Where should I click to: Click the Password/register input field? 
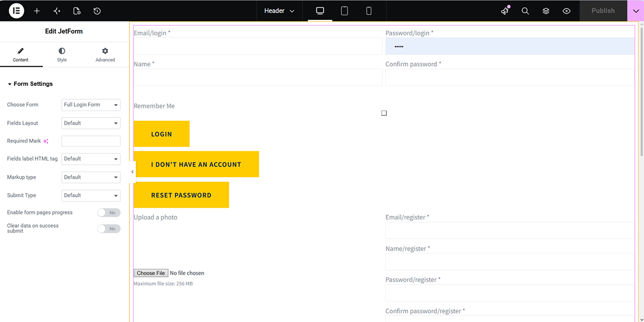tap(510, 293)
